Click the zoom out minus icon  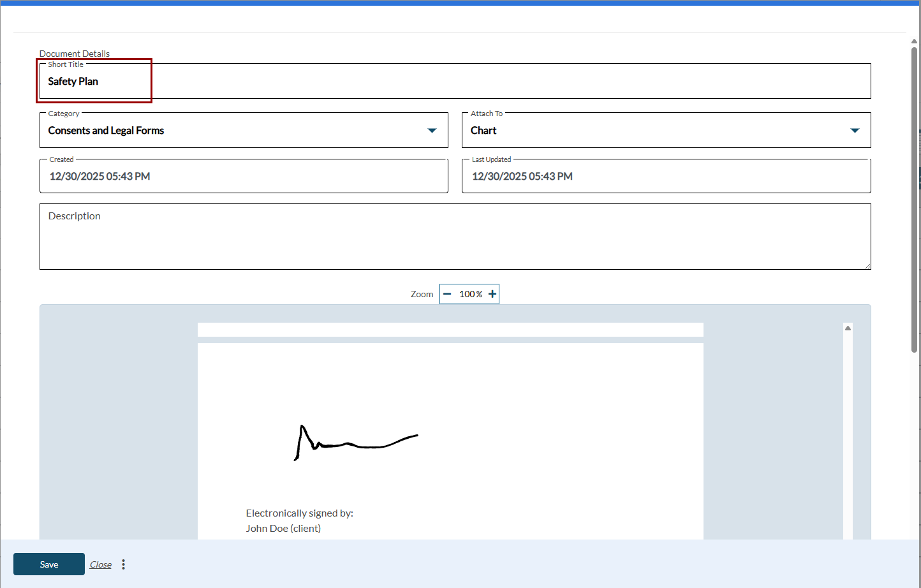(447, 294)
